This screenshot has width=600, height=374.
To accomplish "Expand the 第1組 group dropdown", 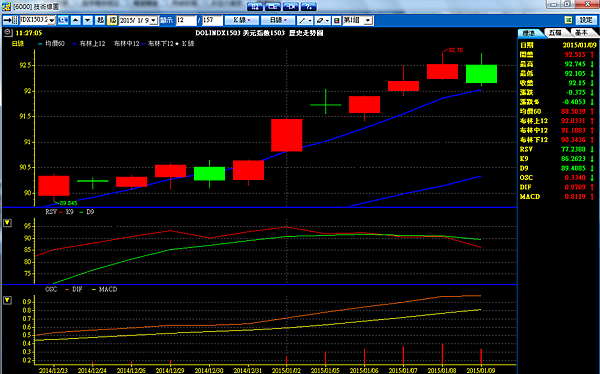I will [368, 20].
